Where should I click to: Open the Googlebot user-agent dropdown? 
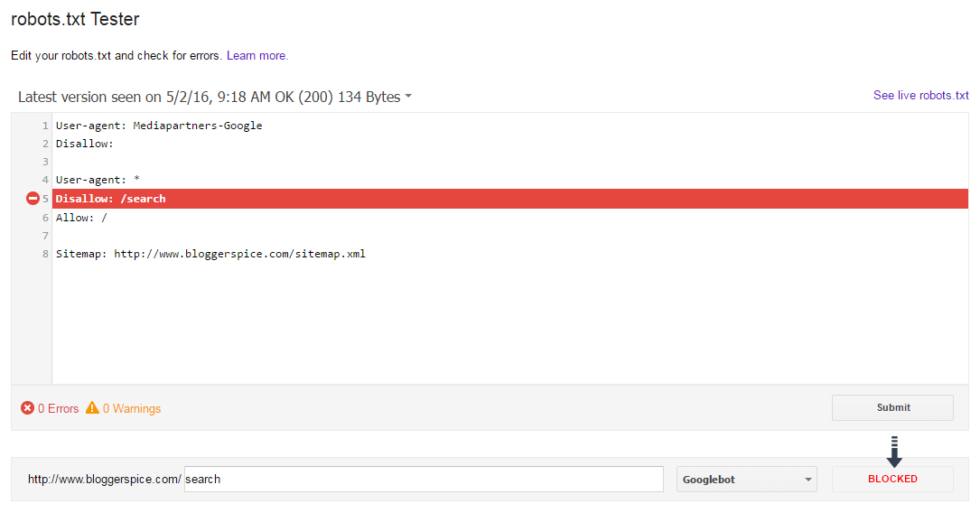tap(746, 480)
